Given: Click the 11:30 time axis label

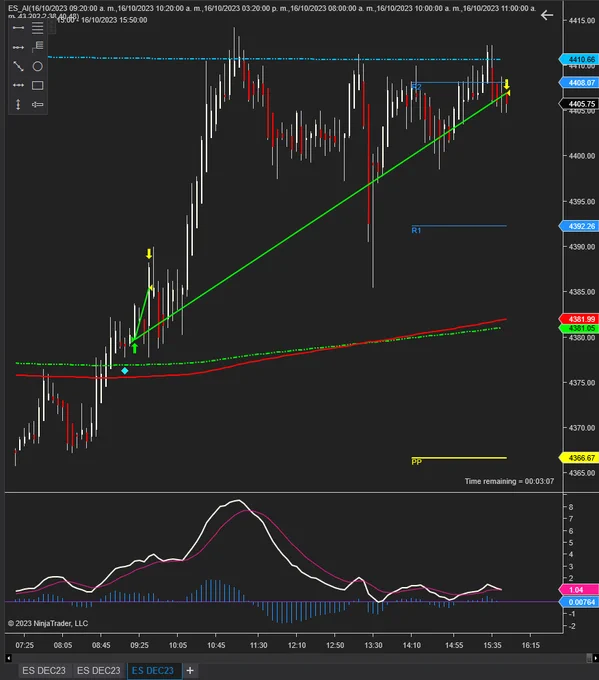Looking at the screenshot, I should pyautogui.click(x=259, y=645).
